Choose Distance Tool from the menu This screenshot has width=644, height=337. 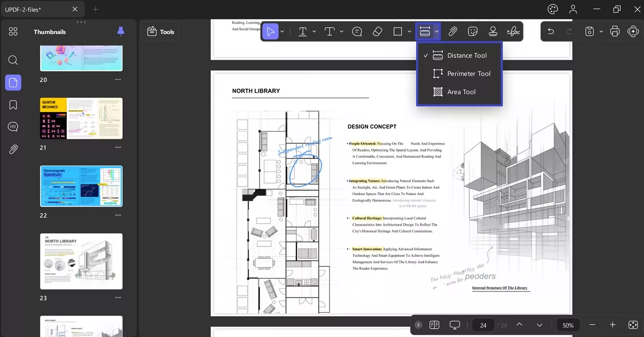(x=460, y=55)
